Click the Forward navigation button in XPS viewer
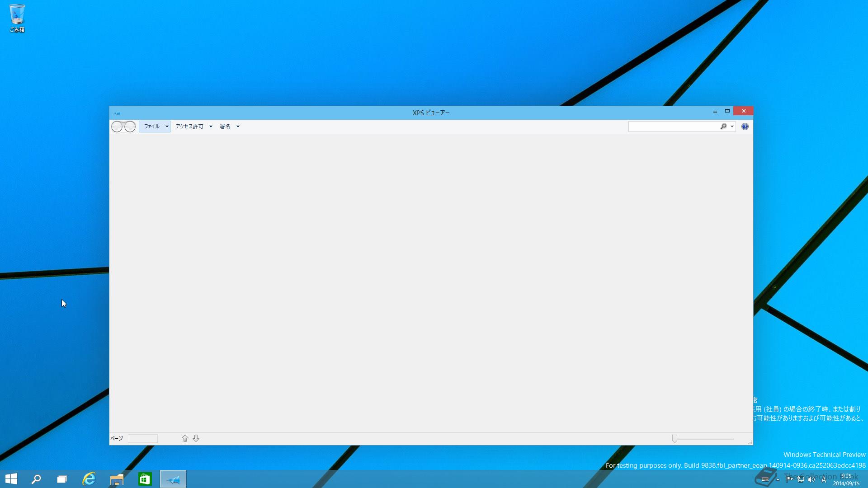The height and width of the screenshot is (488, 868). click(130, 127)
